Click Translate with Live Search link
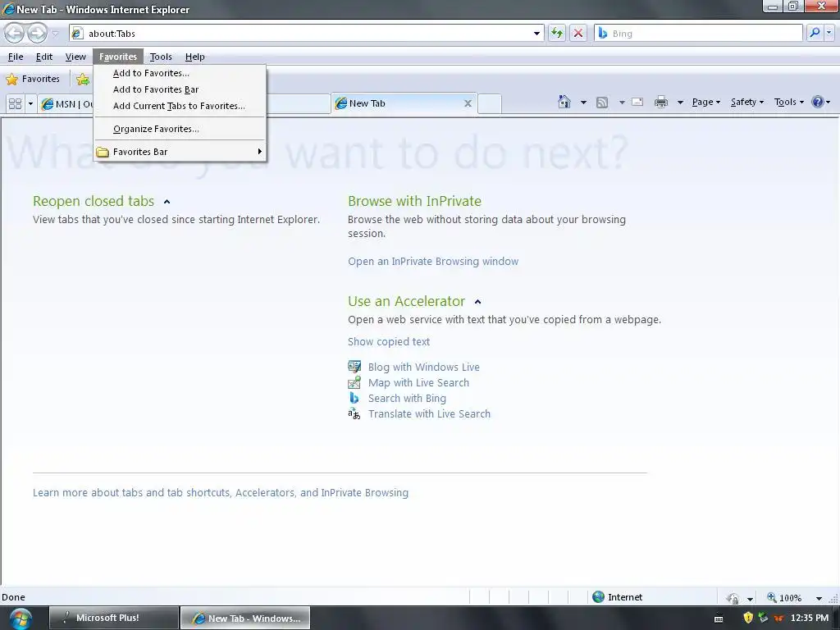The height and width of the screenshot is (630, 840). click(x=429, y=413)
